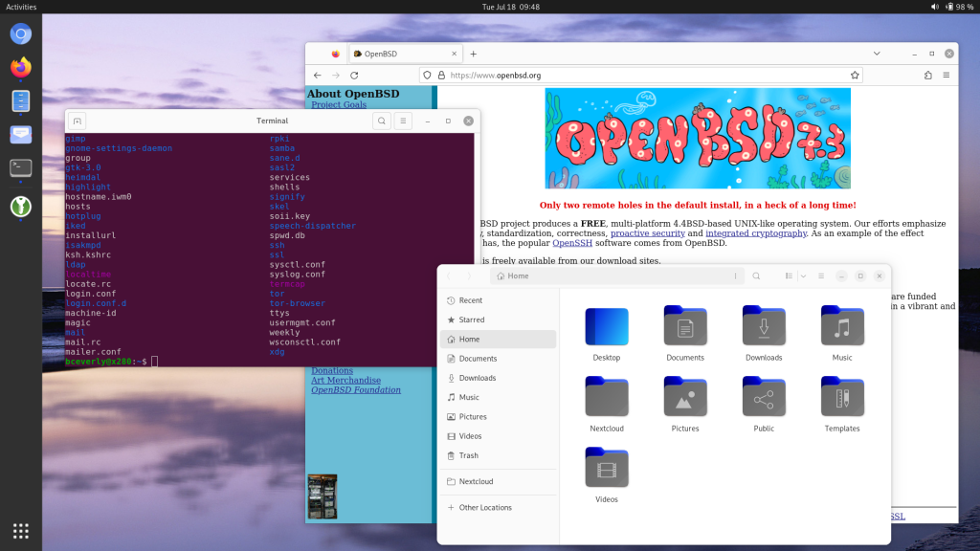Image resolution: width=980 pixels, height=551 pixels.
Task: Open the Project Goals link
Action: tap(339, 104)
